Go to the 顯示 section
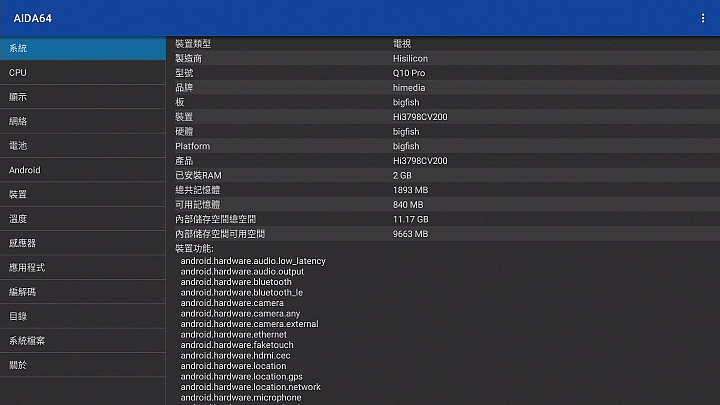720x405 pixels. coord(83,97)
